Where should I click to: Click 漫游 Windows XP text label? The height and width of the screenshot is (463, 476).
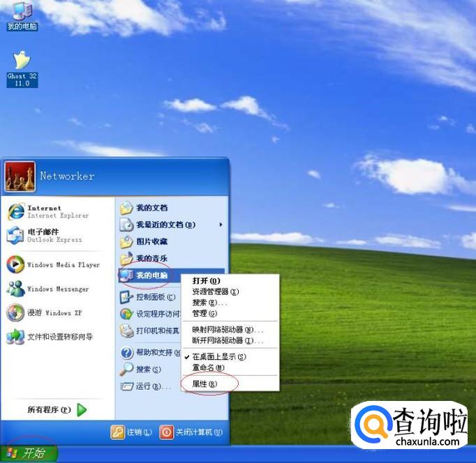pyautogui.click(x=54, y=313)
